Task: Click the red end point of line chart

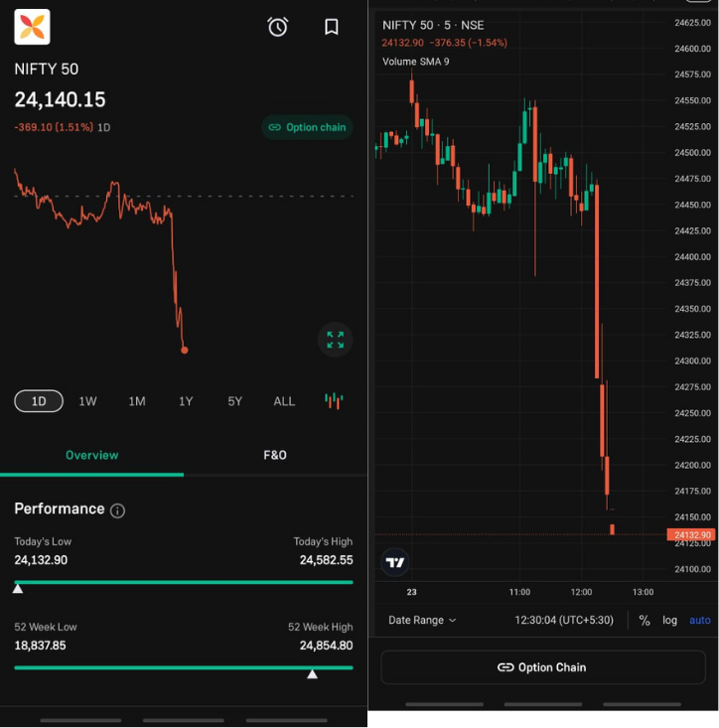Action: (x=185, y=350)
